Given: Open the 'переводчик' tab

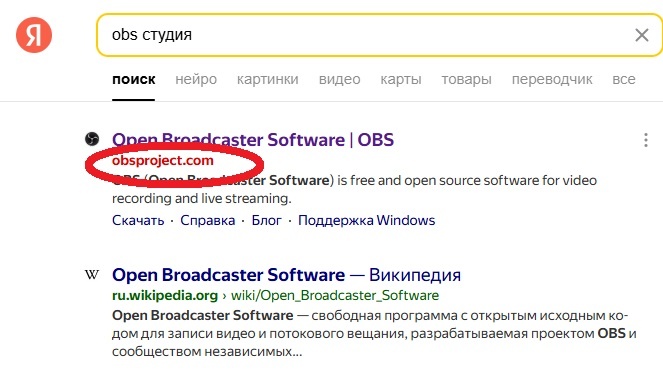Looking at the screenshot, I should click(552, 80).
